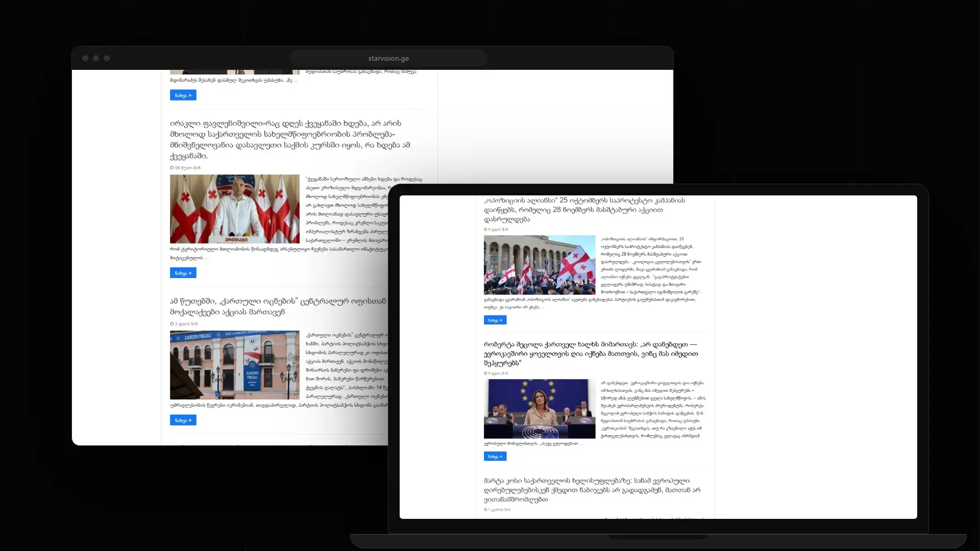Click ნახვა button under the ქართული ოცნების office article

[183, 420]
